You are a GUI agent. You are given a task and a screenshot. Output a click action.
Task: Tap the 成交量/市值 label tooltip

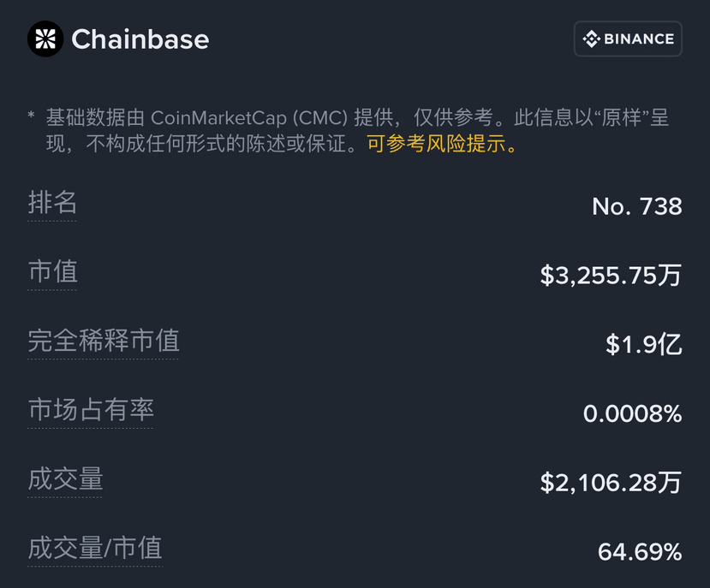tap(94, 548)
